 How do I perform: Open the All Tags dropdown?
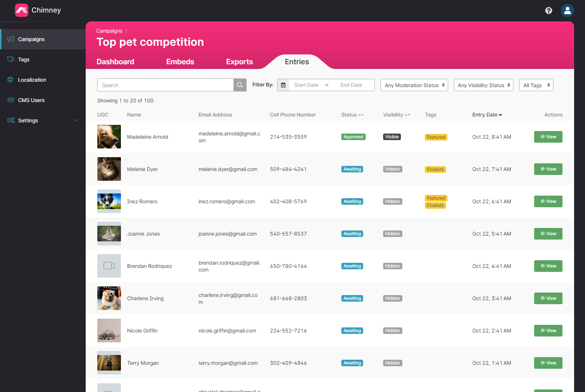[536, 85]
